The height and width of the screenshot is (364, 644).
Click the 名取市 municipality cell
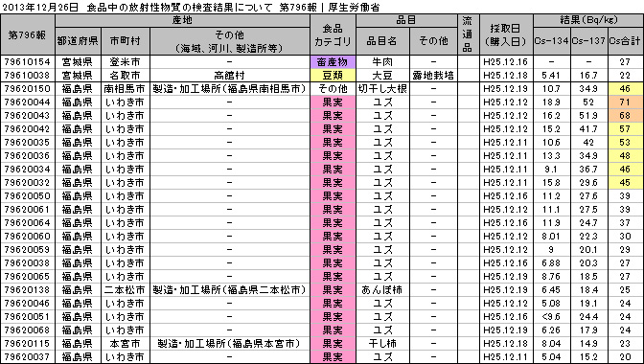126,76
